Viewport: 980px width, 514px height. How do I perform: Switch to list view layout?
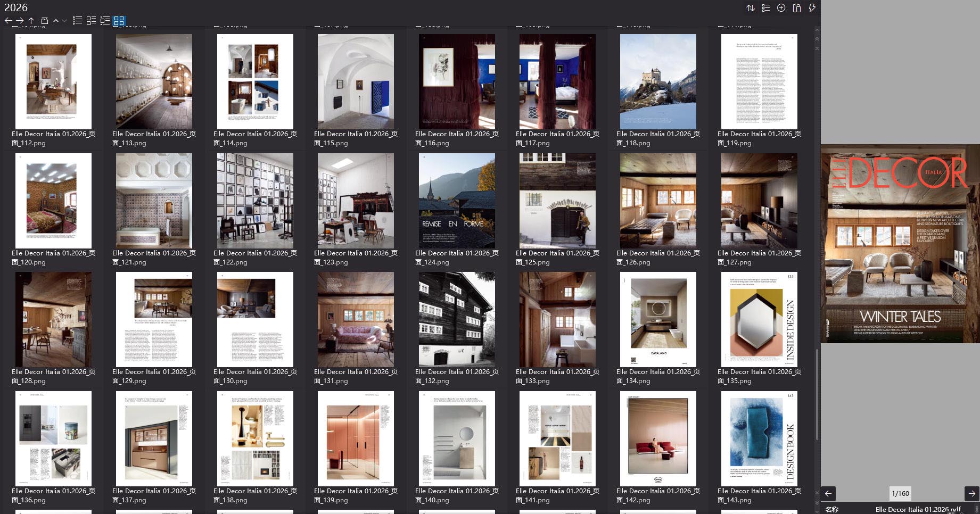pos(77,21)
